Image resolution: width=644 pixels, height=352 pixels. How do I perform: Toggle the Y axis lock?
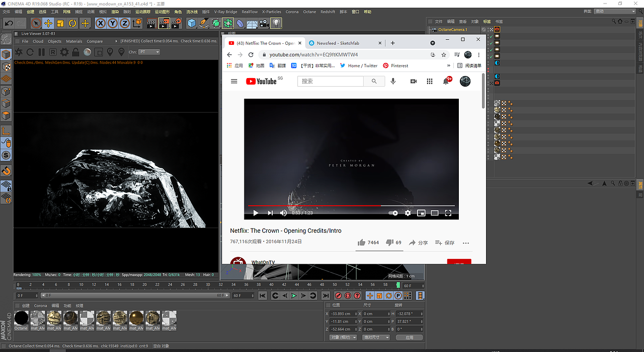[113, 23]
